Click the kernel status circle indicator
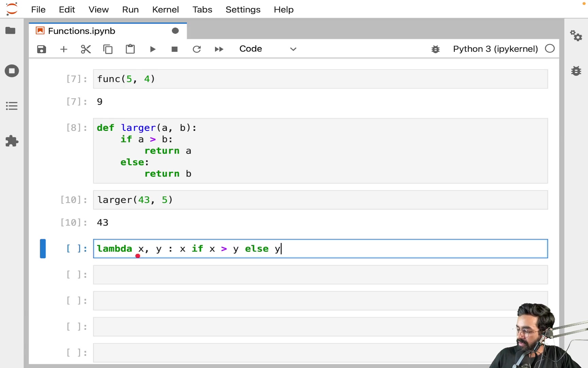Screen dimensions: 588x368 pos(550,49)
